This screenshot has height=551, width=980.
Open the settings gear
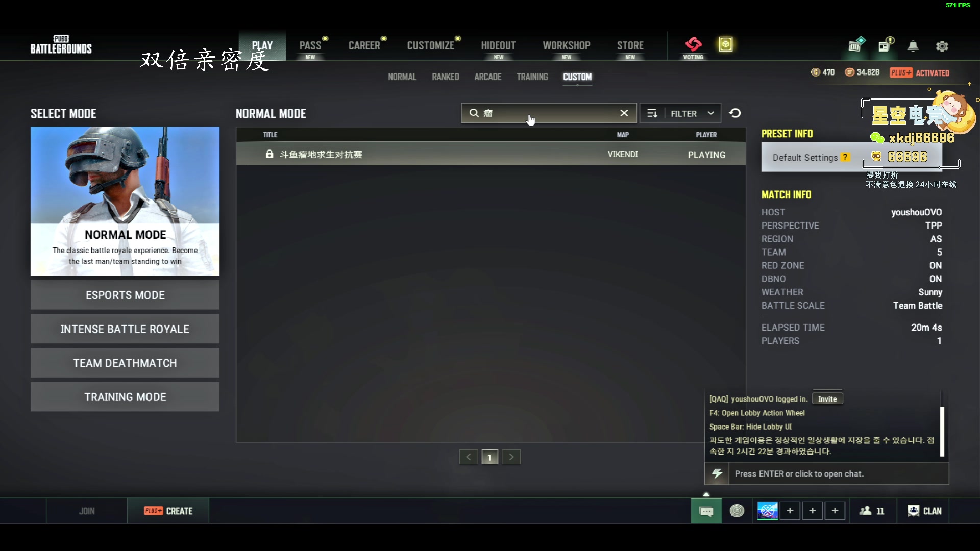(942, 46)
